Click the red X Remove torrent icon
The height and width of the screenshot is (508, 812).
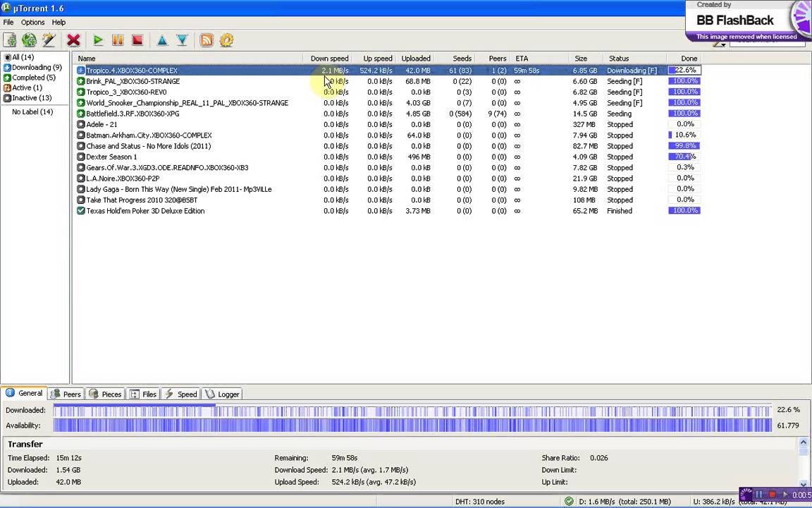pos(73,40)
